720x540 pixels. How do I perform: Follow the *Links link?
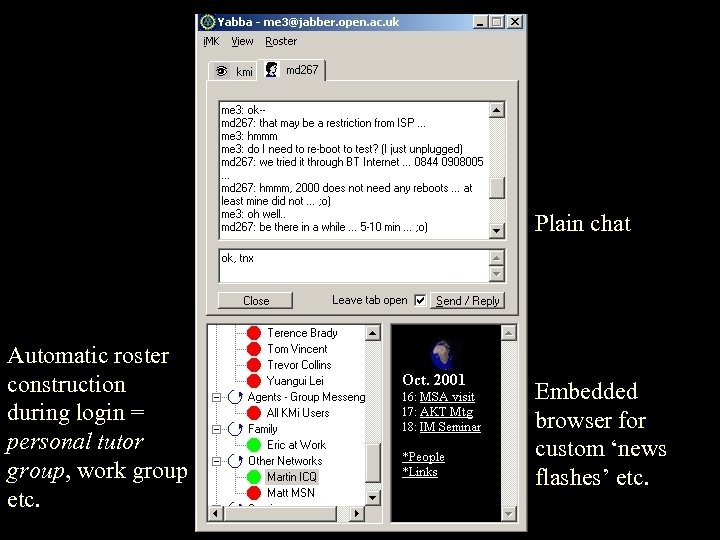coord(420,472)
